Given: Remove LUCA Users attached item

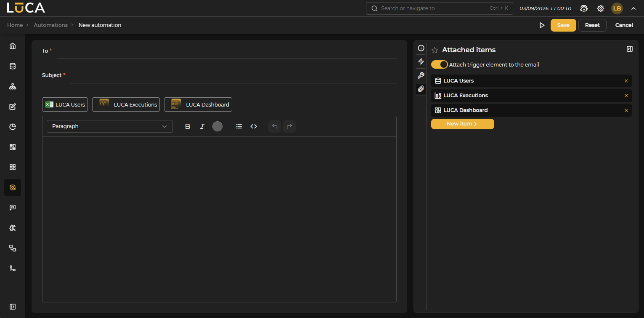Looking at the screenshot, I should click(x=626, y=81).
